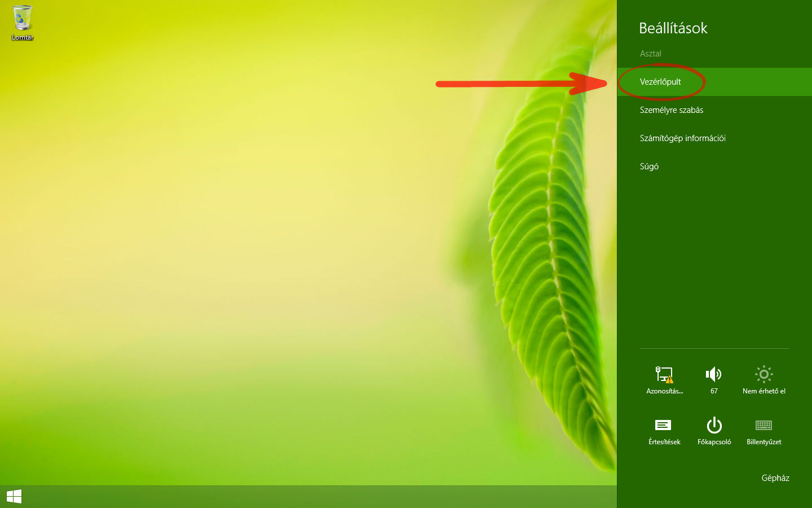The width and height of the screenshot is (812, 508).
Task: Open the Súgó help entry
Action: [649, 166]
